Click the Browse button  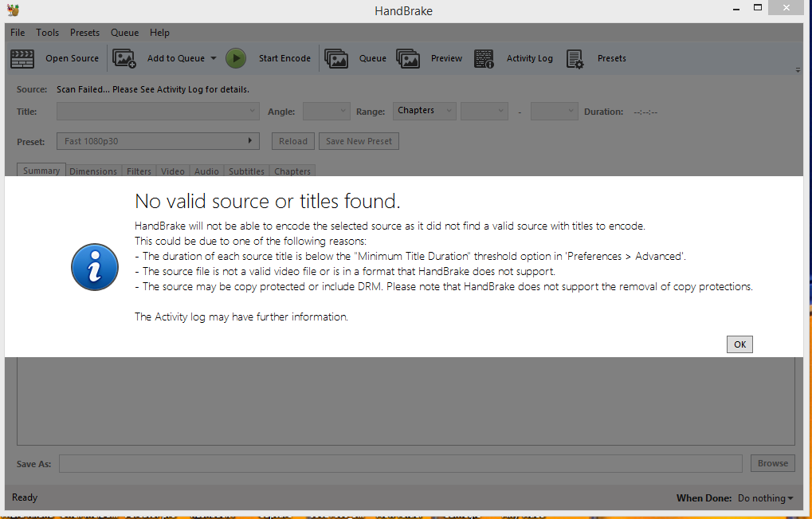click(x=773, y=463)
